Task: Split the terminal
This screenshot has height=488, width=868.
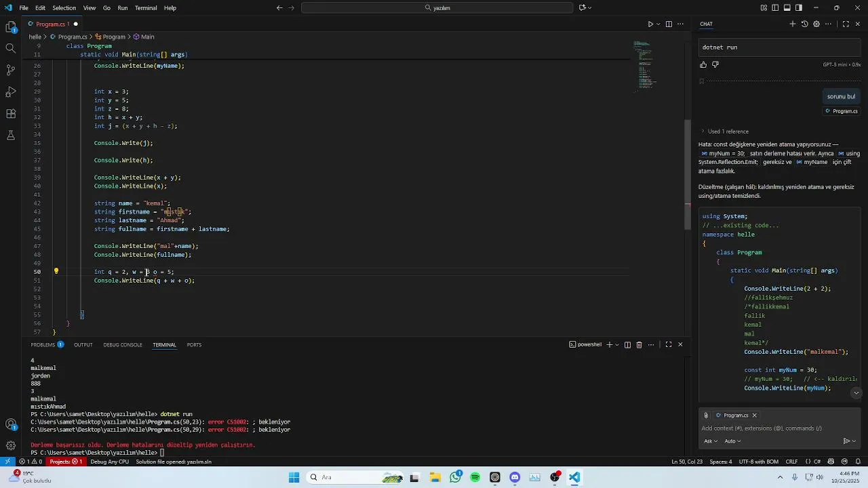Action: pyautogui.click(x=627, y=344)
